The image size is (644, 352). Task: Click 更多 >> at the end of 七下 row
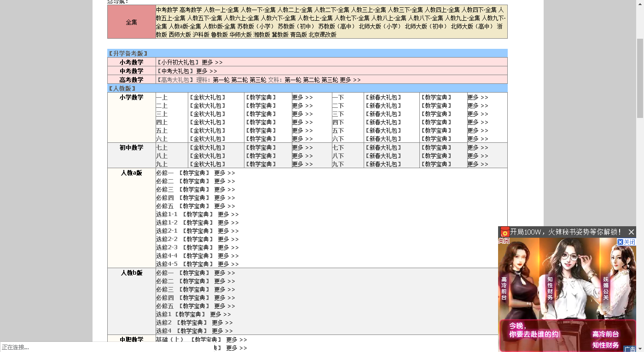[478, 147]
